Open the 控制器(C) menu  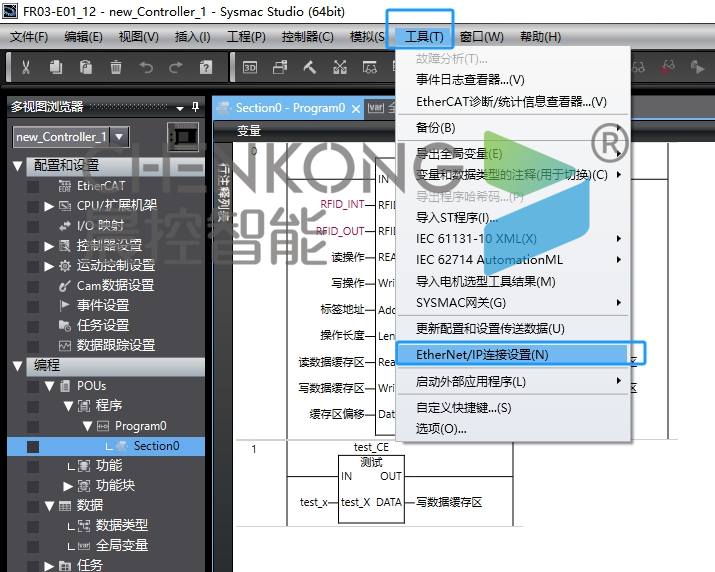pyautogui.click(x=307, y=37)
